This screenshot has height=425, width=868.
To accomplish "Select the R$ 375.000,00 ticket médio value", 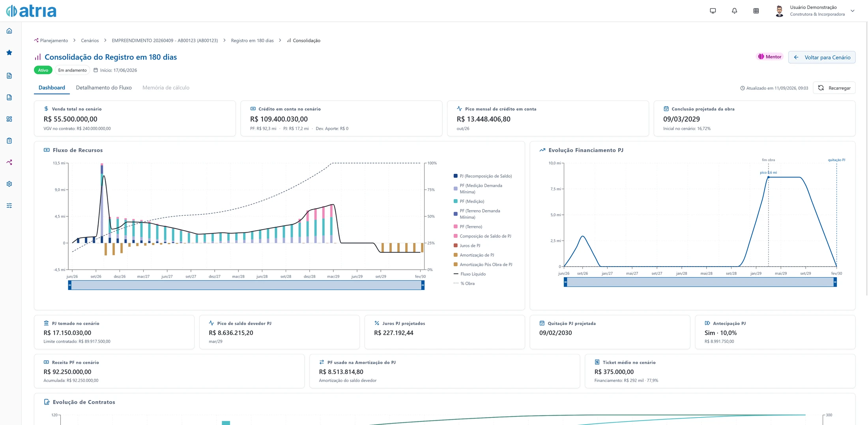I will tap(614, 372).
